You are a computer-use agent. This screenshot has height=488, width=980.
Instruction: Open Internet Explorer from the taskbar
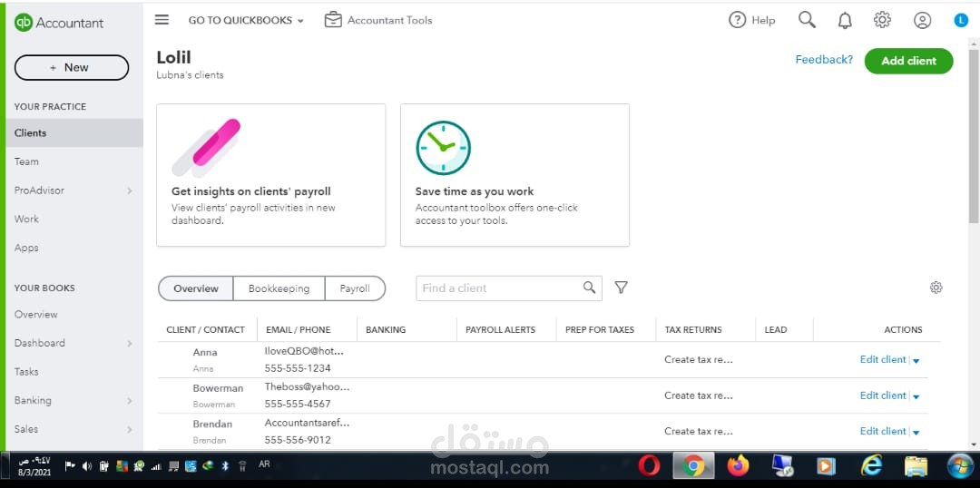click(x=871, y=465)
